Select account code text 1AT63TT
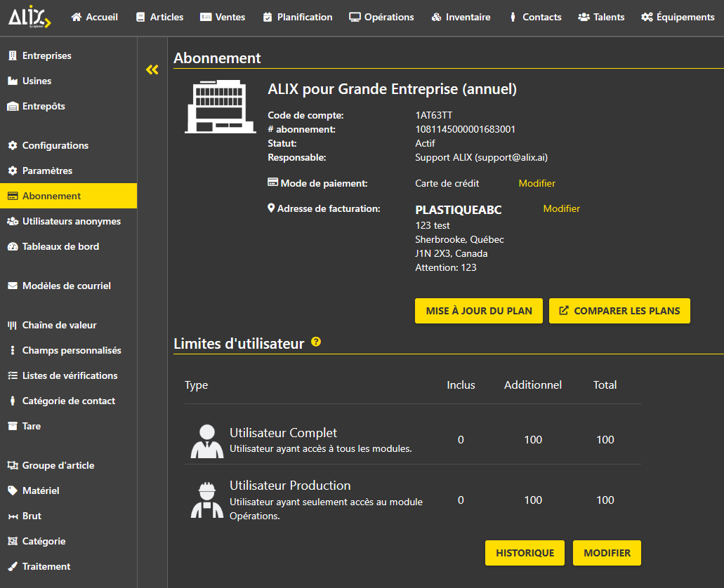 pos(433,115)
